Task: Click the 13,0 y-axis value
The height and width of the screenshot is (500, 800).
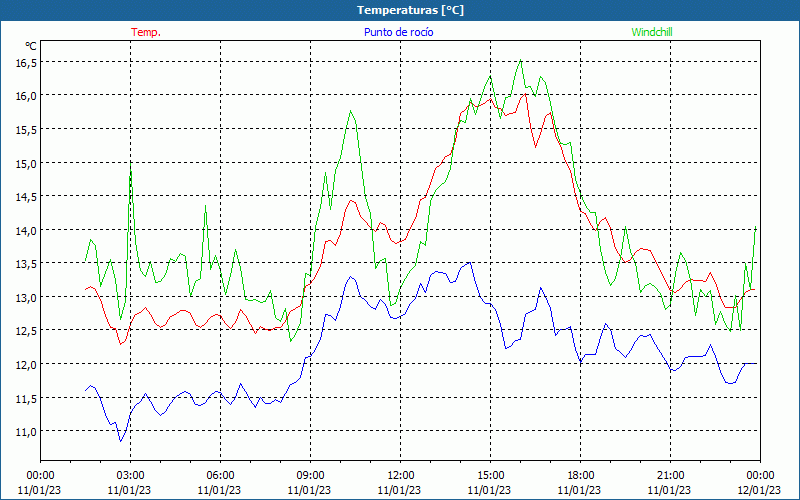Action: click(x=26, y=297)
